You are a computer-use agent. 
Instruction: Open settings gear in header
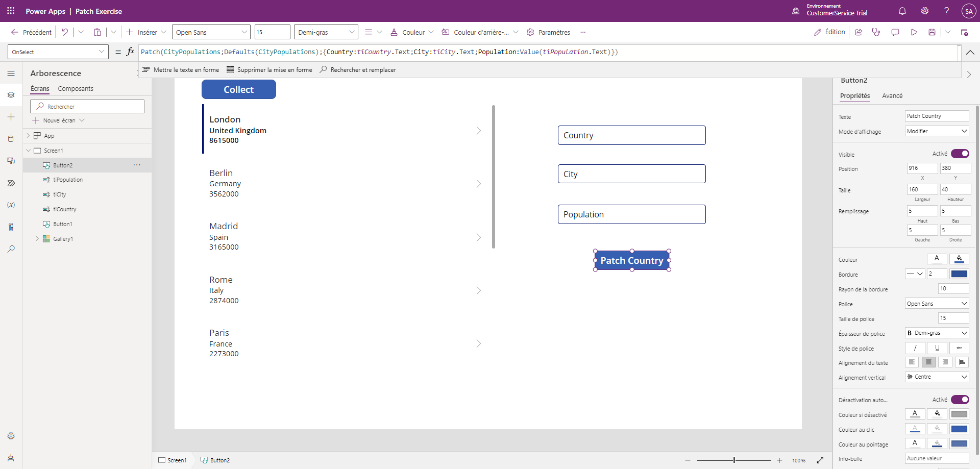point(924,11)
